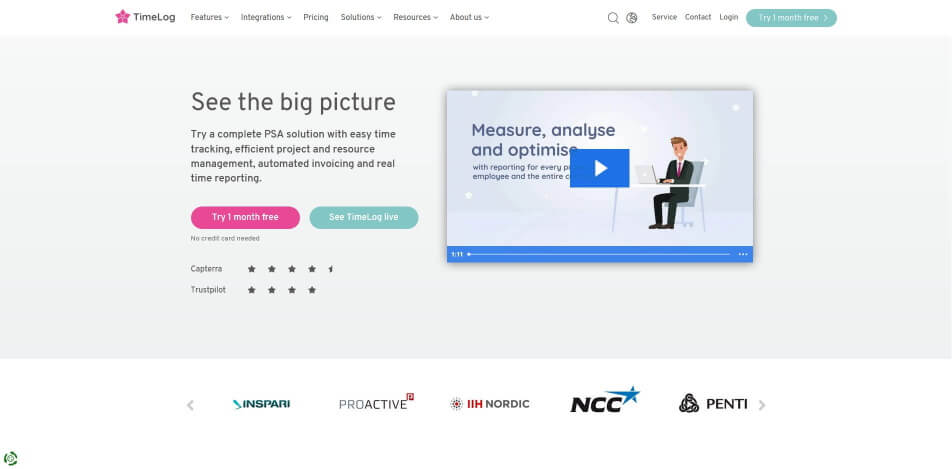Screen dimensions: 952x469
Task: Open the Contact link
Action: click(x=698, y=17)
